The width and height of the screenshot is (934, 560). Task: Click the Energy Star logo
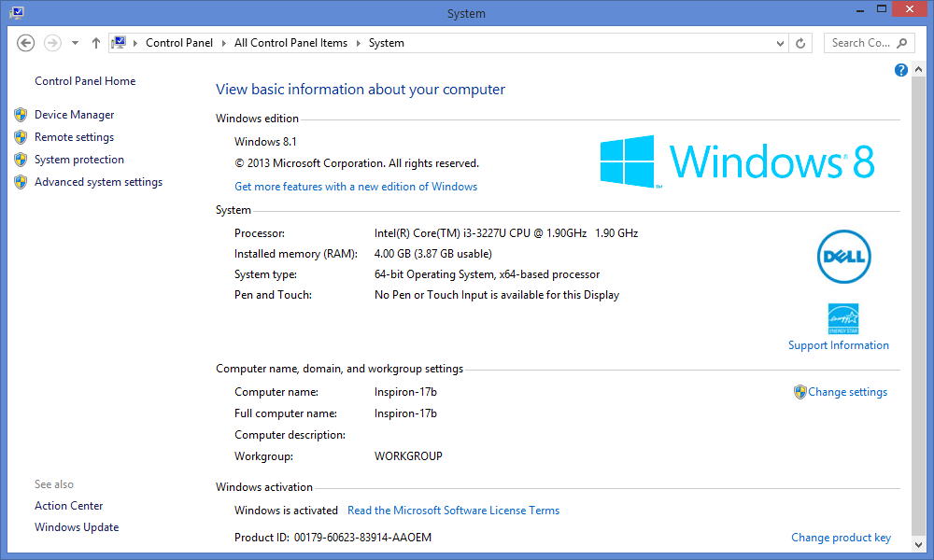click(x=843, y=318)
